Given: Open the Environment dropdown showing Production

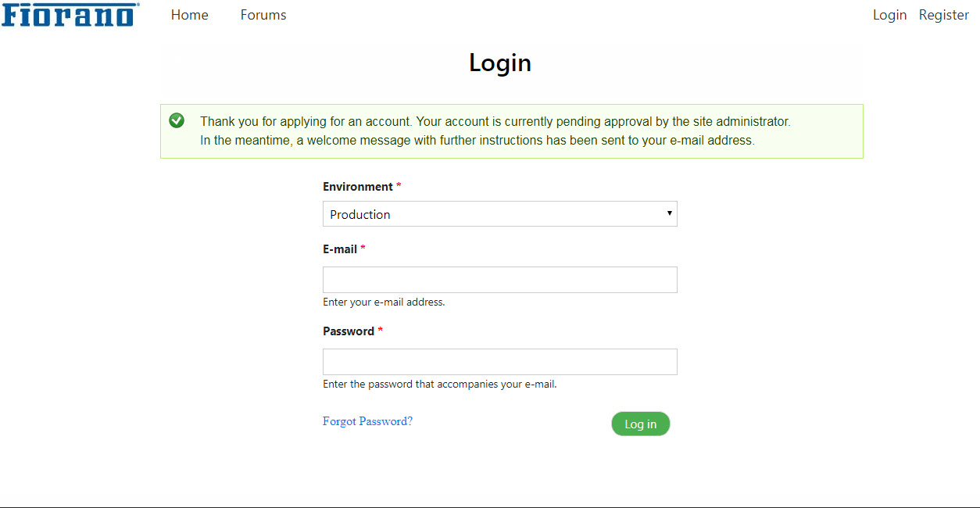Looking at the screenshot, I should point(500,214).
